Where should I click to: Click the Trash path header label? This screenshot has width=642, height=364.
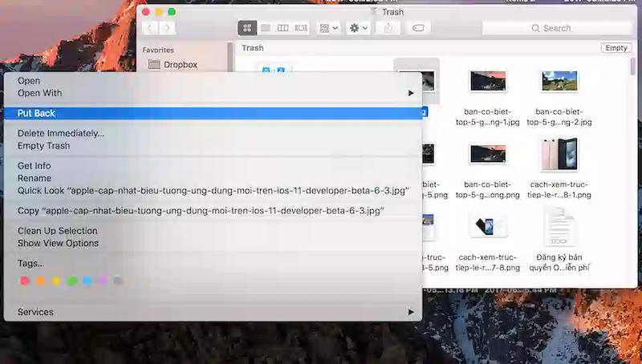253,48
